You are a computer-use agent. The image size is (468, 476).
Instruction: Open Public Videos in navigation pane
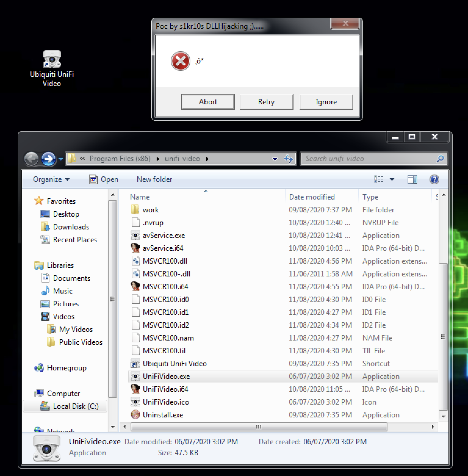[75, 342]
